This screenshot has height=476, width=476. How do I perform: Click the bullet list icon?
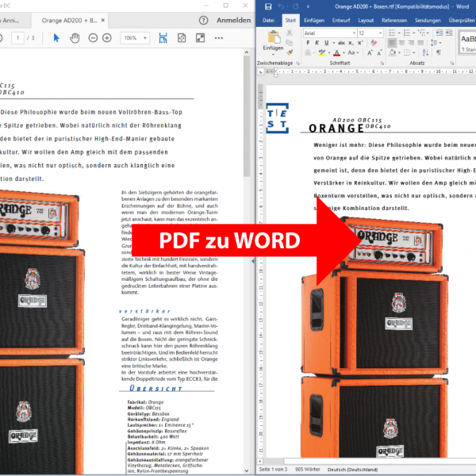click(392, 33)
